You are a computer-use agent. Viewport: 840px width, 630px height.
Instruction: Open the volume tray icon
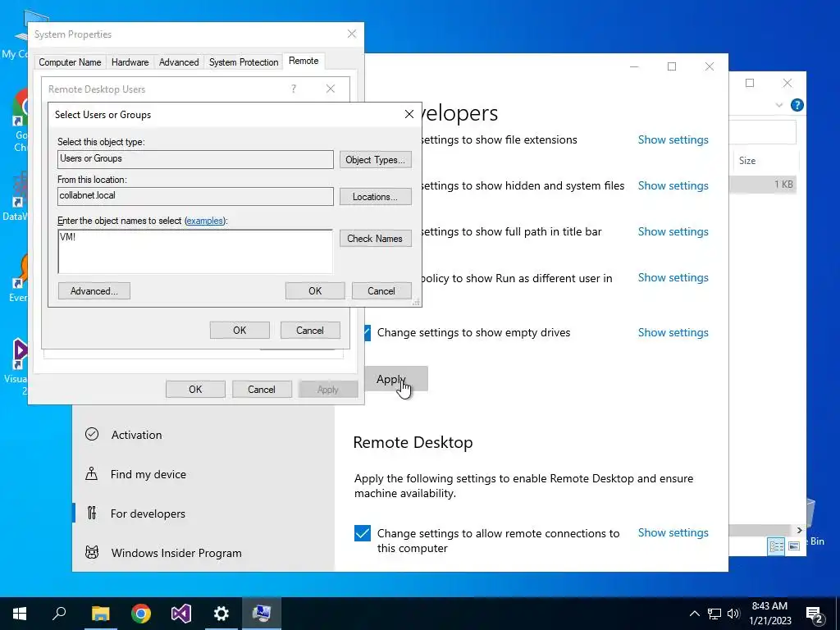(x=733, y=614)
